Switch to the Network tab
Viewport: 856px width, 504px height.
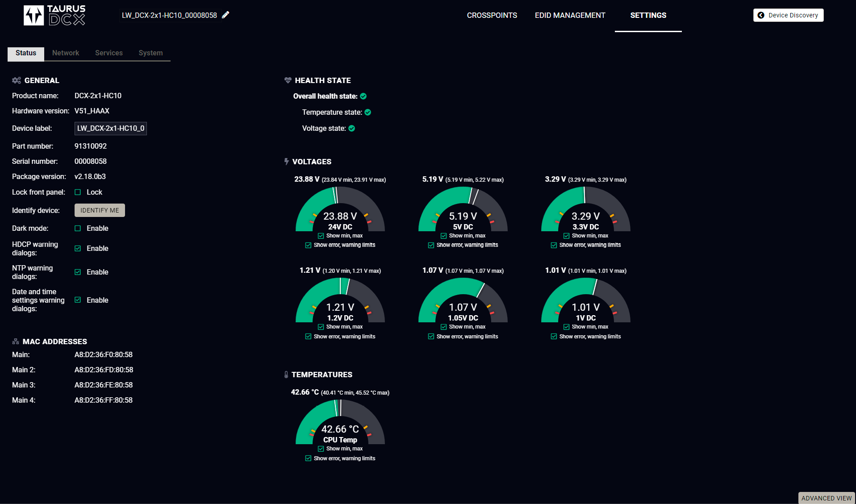click(x=66, y=53)
